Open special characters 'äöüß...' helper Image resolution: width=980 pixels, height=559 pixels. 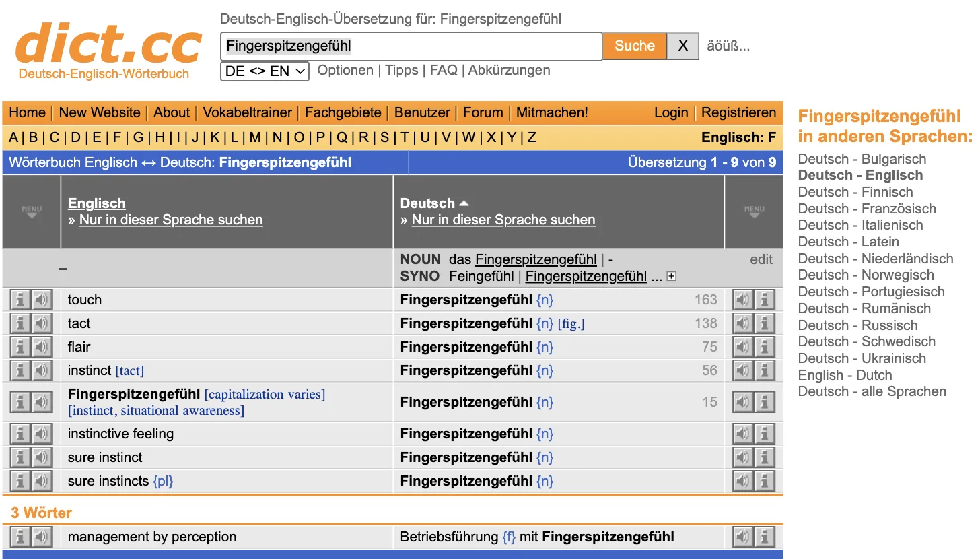click(x=728, y=46)
